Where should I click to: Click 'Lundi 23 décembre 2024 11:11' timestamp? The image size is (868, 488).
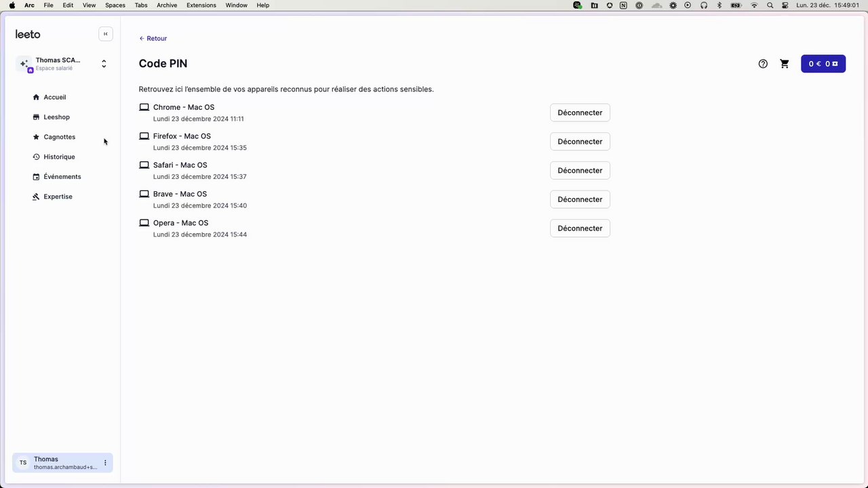[x=199, y=119]
